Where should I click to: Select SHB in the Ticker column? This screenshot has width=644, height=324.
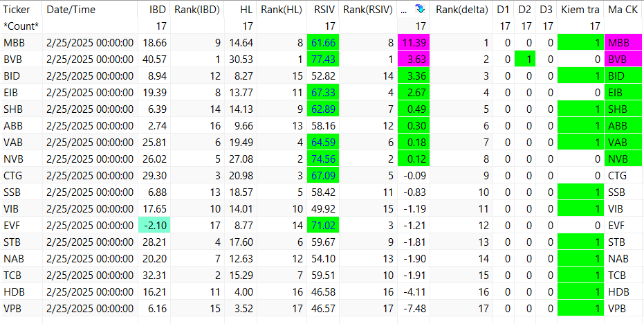[12, 109]
